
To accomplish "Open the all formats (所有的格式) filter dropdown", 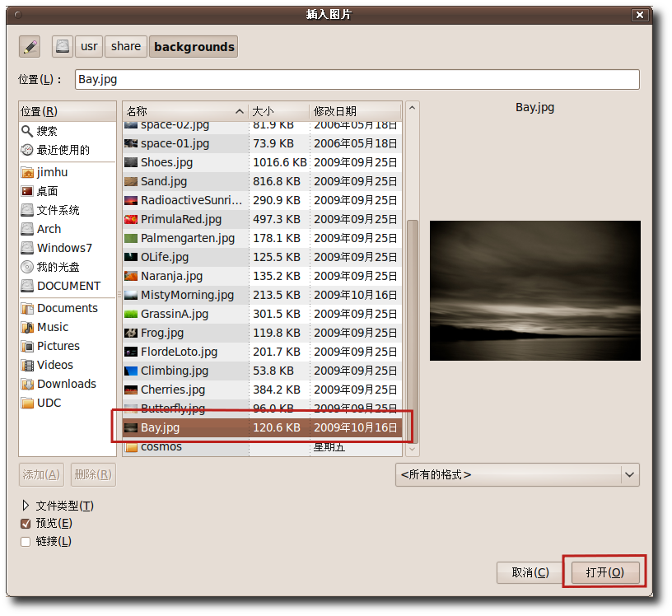I will [517, 474].
